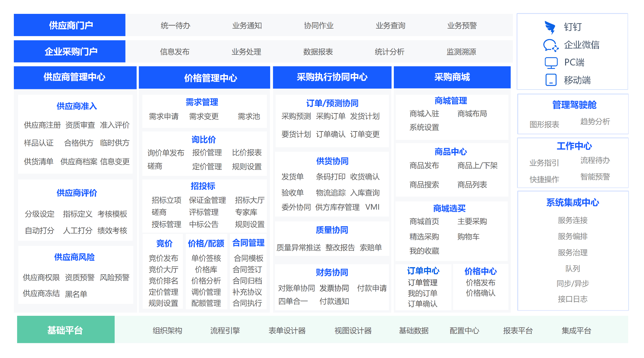
Task: Click 供应商档案 item
Action: coord(79,161)
